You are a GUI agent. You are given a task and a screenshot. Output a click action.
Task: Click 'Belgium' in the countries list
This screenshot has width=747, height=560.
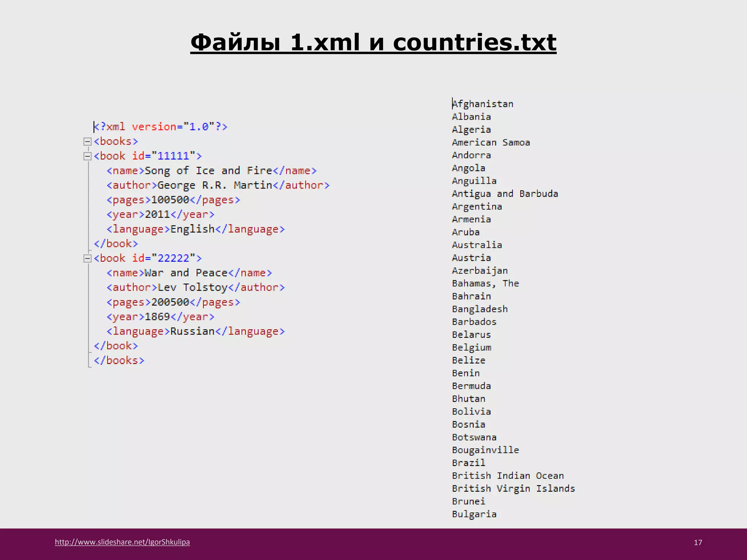[471, 348]
